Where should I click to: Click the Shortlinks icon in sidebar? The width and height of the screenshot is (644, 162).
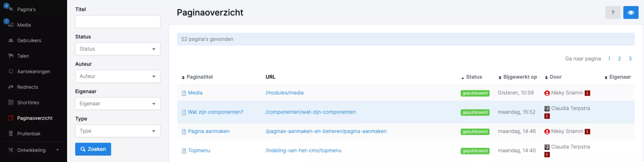click(x=11, y=102)
